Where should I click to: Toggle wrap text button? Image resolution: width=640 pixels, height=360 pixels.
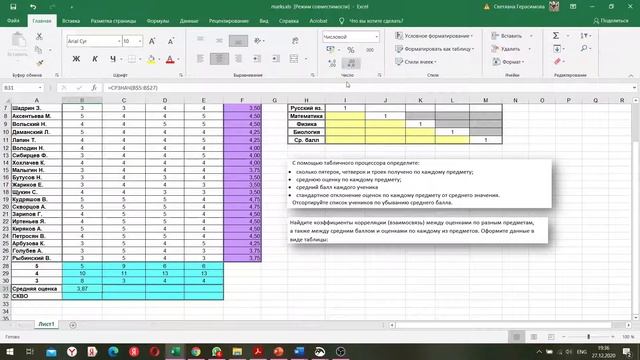tap(295, 40)
